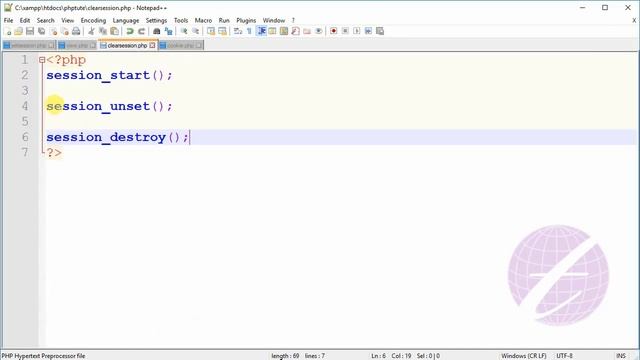Open the ? help menu
The width and height of the screenshot is (640, 360).
pyautogui.click(x=293, y=20)
